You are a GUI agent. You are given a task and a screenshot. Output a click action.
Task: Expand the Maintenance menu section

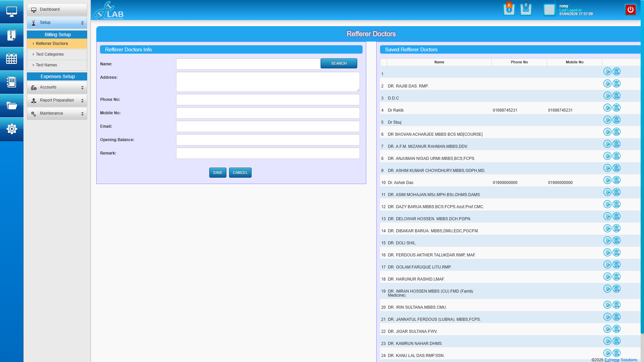[57, 113]
